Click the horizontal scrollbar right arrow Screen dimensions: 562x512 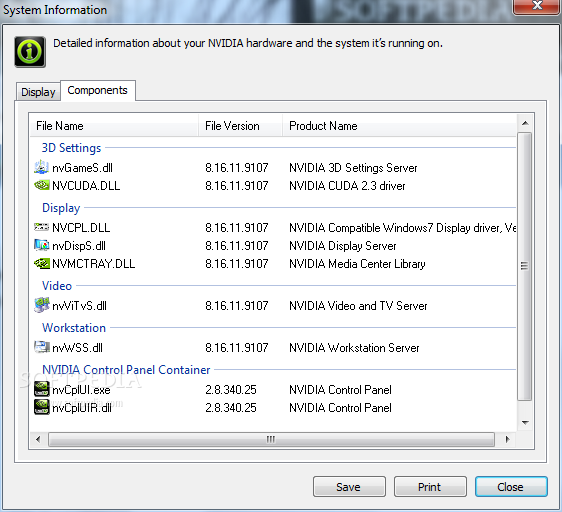coord(507,439)
